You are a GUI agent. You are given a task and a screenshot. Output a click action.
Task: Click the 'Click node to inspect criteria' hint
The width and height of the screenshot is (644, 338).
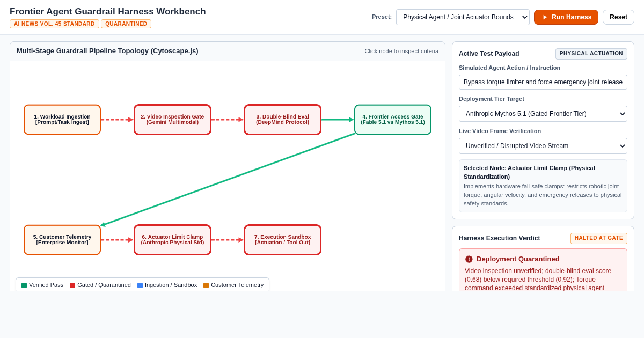coord(401,51)
